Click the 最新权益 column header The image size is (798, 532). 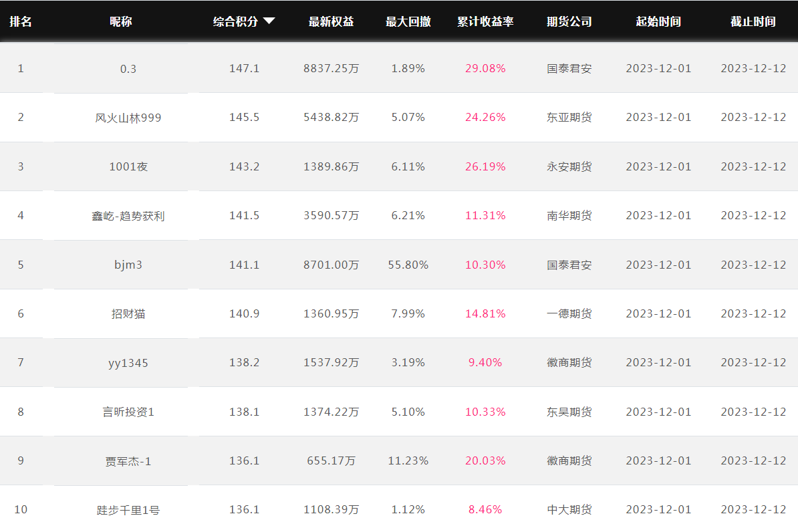coord(331,21)
